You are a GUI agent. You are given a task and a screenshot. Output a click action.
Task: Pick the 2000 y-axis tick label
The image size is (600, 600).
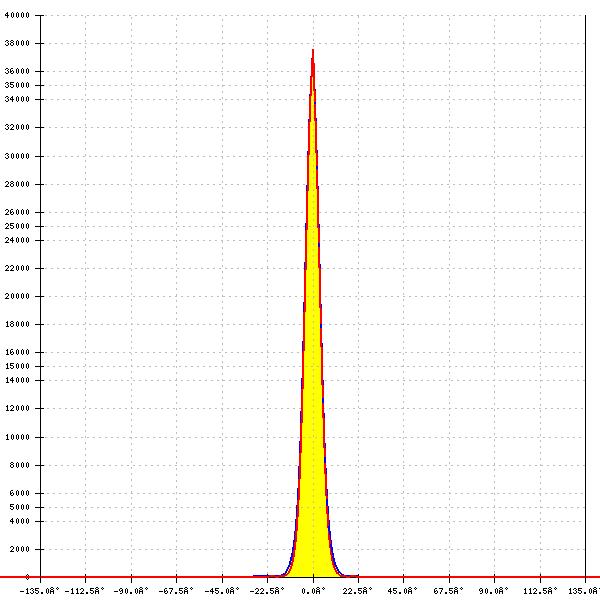19,549
